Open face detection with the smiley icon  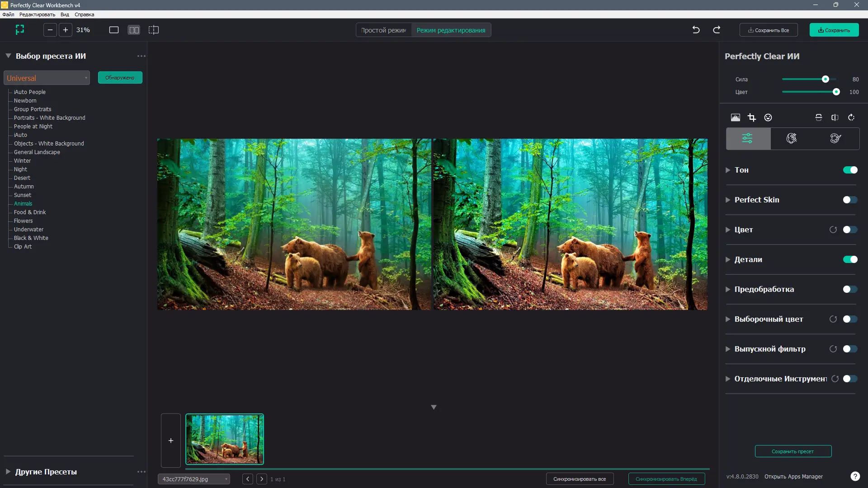tap(768, 117)
